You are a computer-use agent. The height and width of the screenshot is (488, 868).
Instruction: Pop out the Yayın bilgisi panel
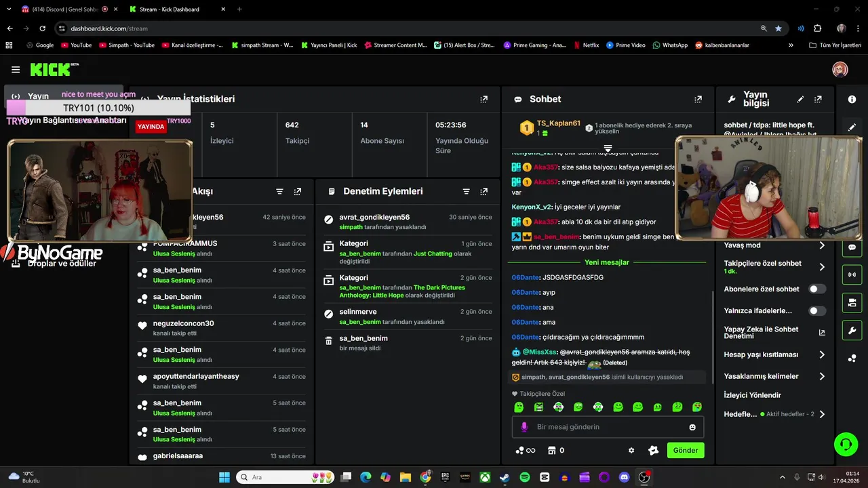818,99
